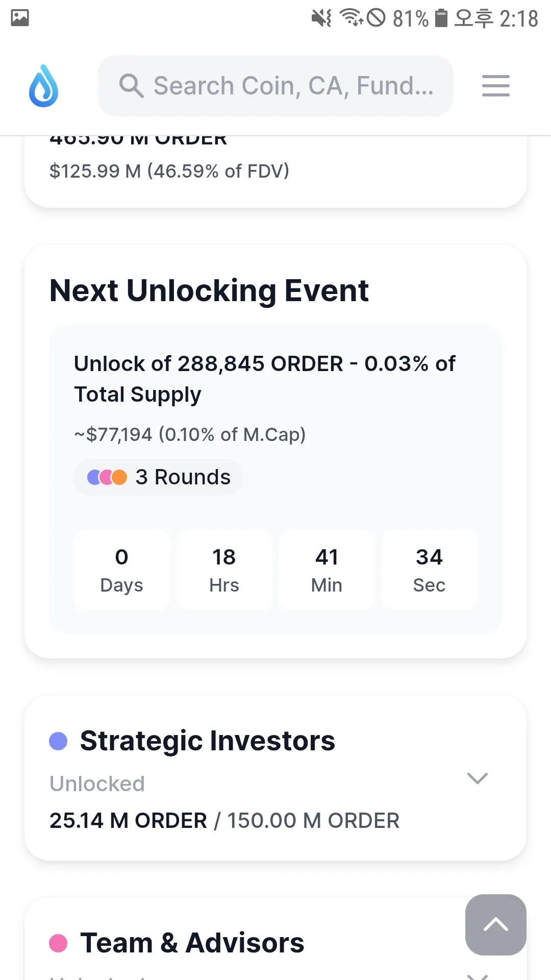The width and height of the screenshot is (551, 980).
Task: Open the gallery image notification icon
Action: coord(20,18)
